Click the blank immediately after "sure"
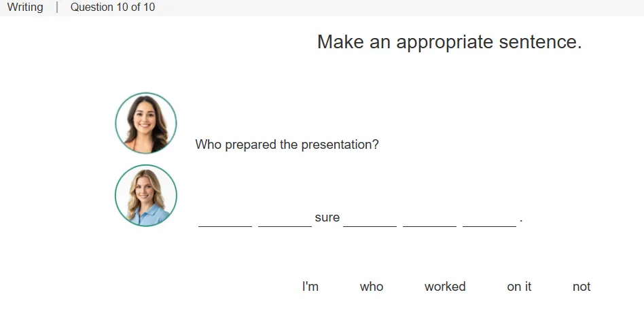This screenshot has width=644, height=318. coord(370,219)
